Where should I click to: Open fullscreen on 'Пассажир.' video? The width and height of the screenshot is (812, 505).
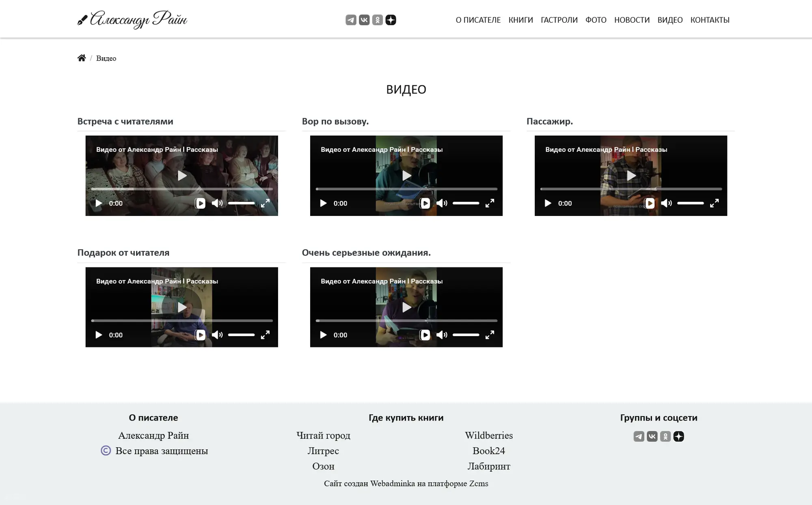(x=714, y=203)
